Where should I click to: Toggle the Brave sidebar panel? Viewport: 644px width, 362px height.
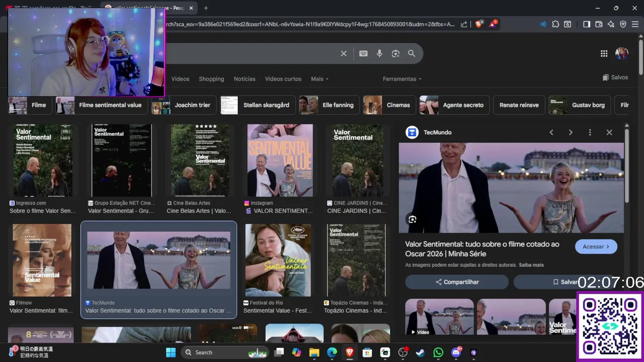coord(587,24)
